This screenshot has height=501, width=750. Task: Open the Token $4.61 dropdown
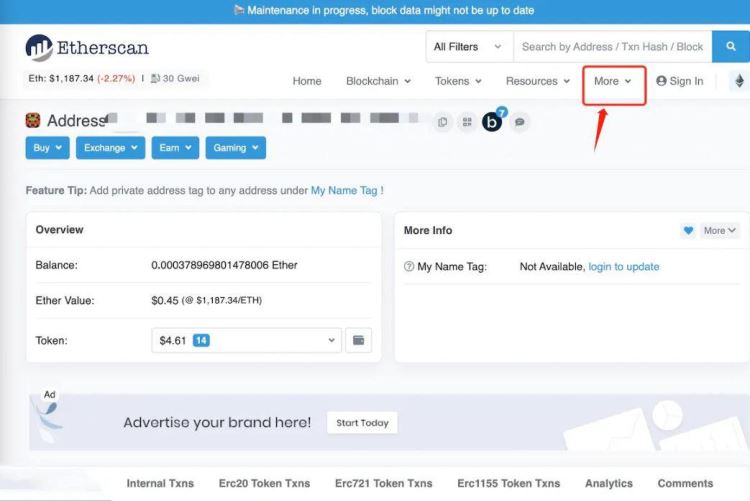pos(246,341)
